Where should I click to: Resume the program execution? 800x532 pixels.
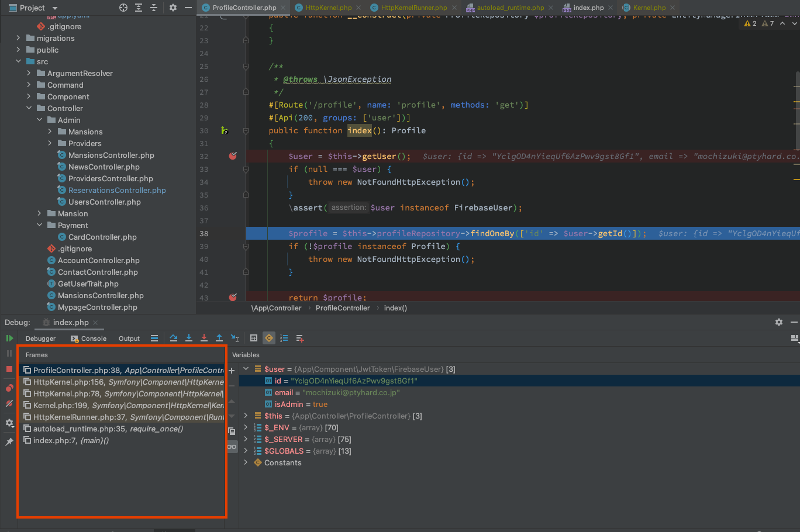pos(9,338)
